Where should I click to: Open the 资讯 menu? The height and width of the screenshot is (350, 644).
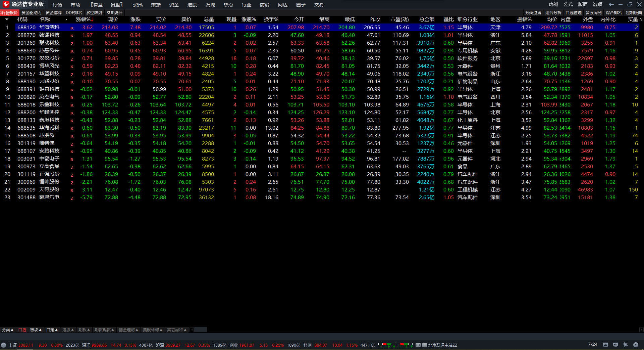[138, 5]
